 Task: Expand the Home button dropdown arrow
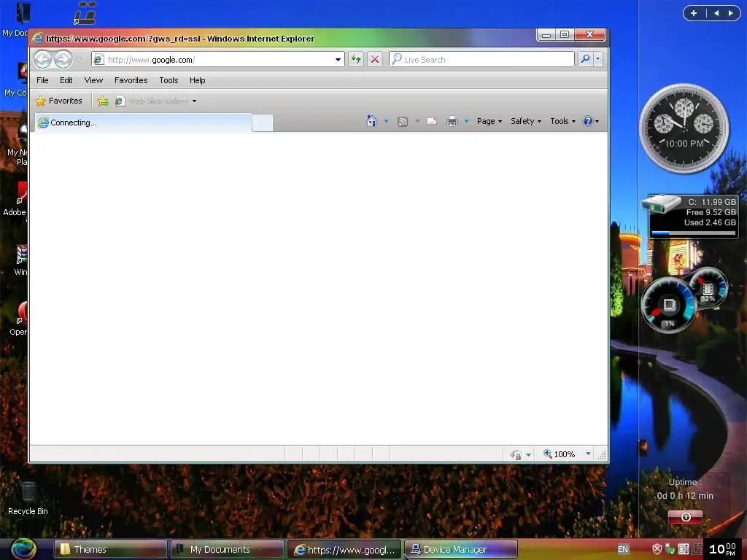tap(387, 122)
